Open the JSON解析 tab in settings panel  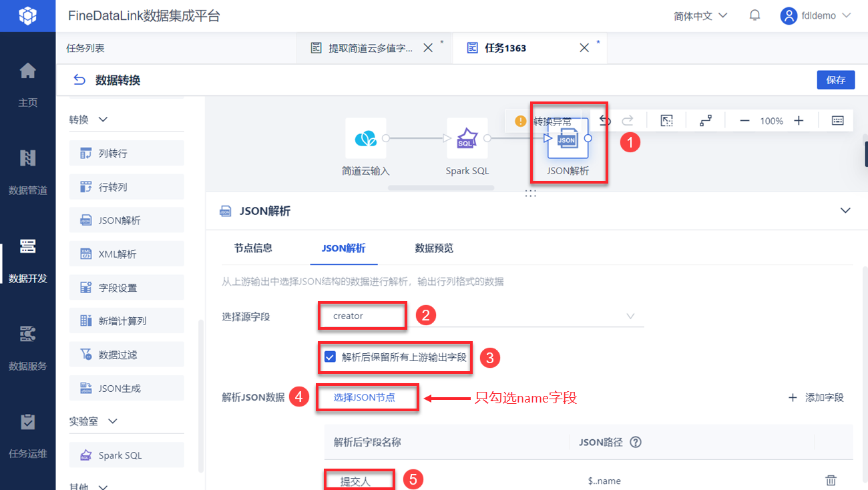[343, 248]
